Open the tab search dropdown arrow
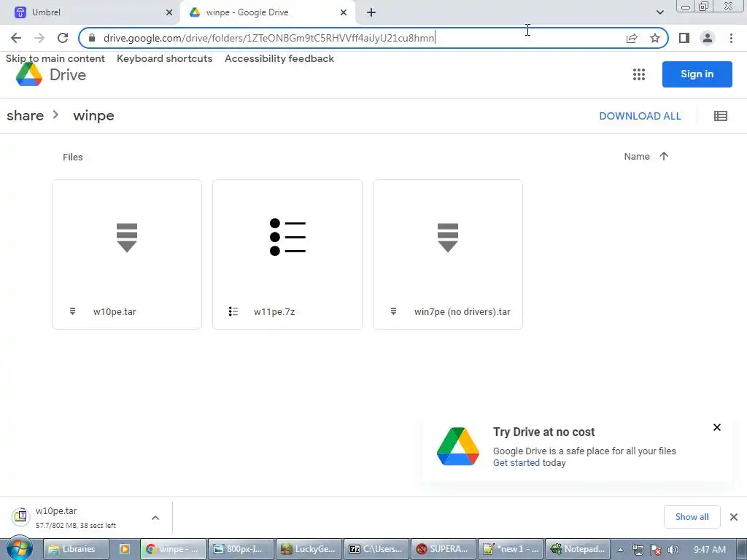 pos(659,12)
